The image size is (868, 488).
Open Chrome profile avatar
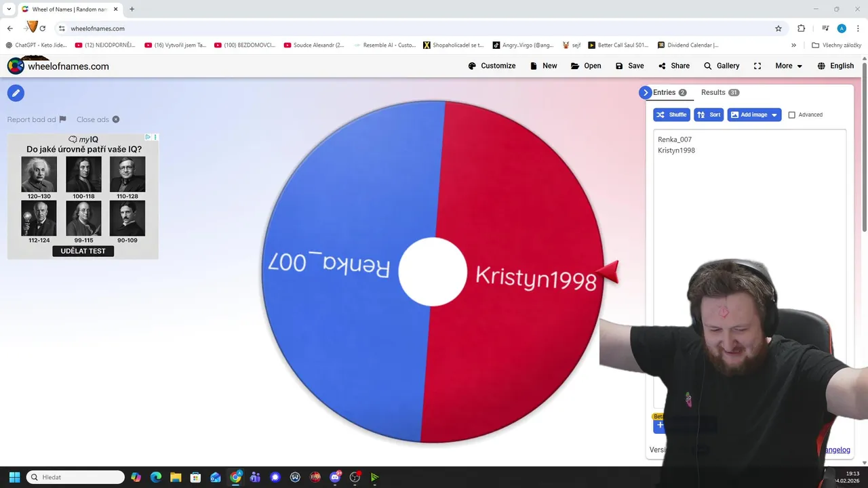842,28
